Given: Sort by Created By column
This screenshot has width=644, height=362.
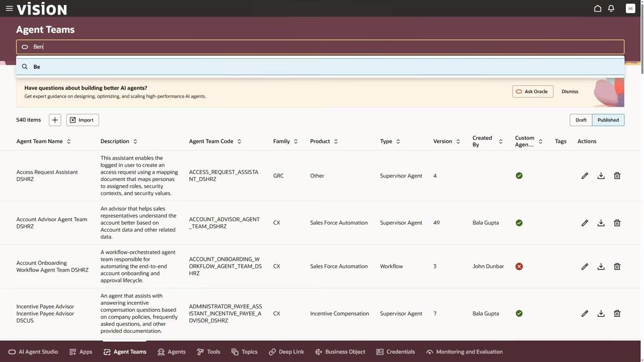Looking at the screenshot, I should click(501, 142).
